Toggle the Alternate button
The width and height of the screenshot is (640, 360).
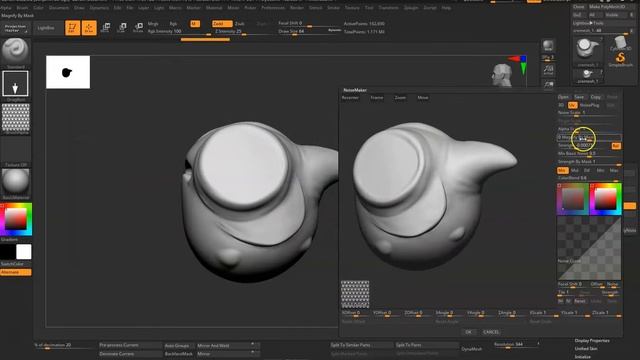pyautogui.click(x=16, y=272)
